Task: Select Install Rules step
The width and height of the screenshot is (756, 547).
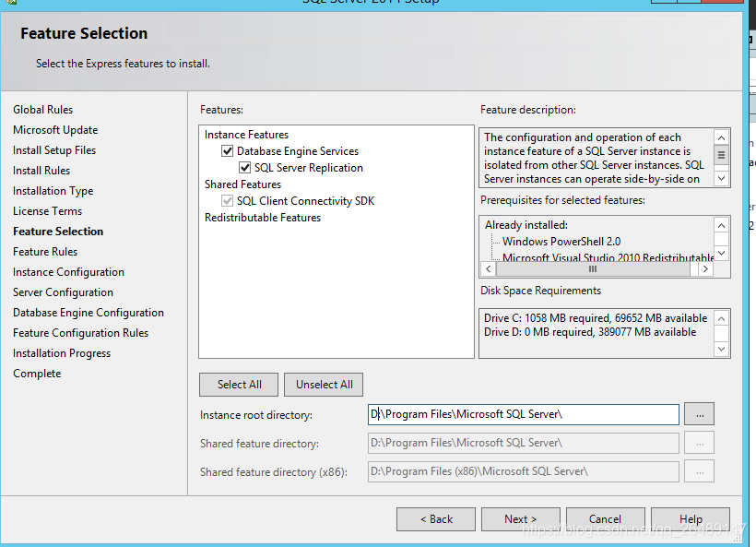Action: point(41,171)
